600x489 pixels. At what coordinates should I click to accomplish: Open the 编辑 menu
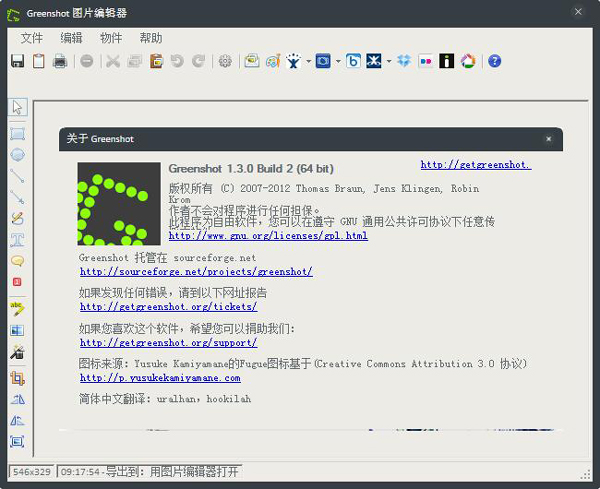[71, 38]
